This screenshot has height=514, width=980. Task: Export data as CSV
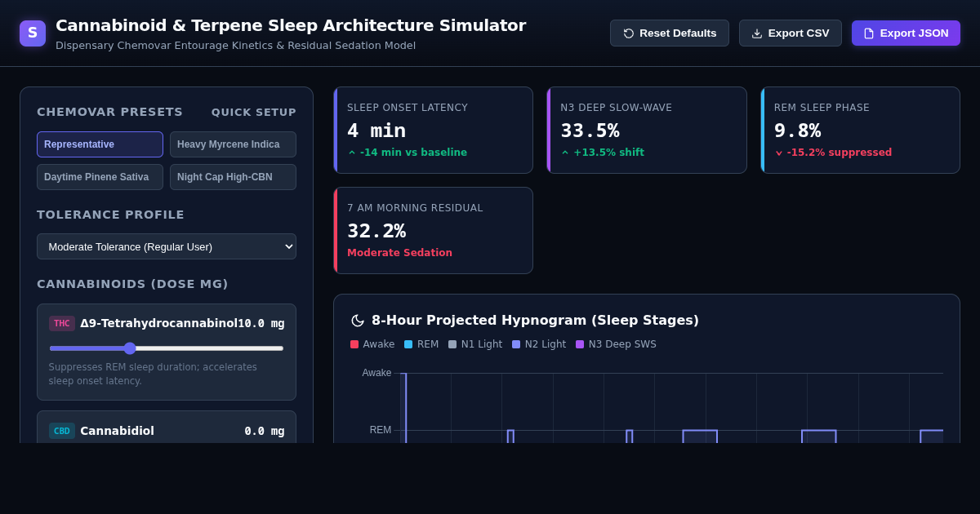point(791,33)
